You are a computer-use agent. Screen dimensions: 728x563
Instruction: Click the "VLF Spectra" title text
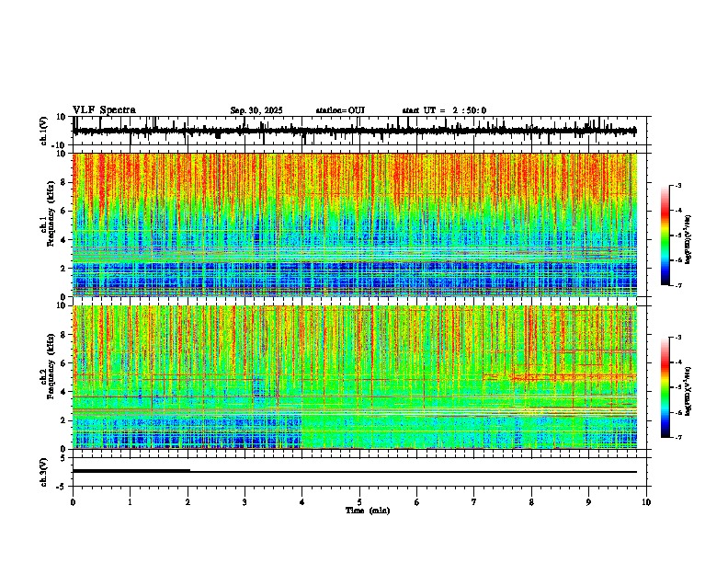(104, 110)
